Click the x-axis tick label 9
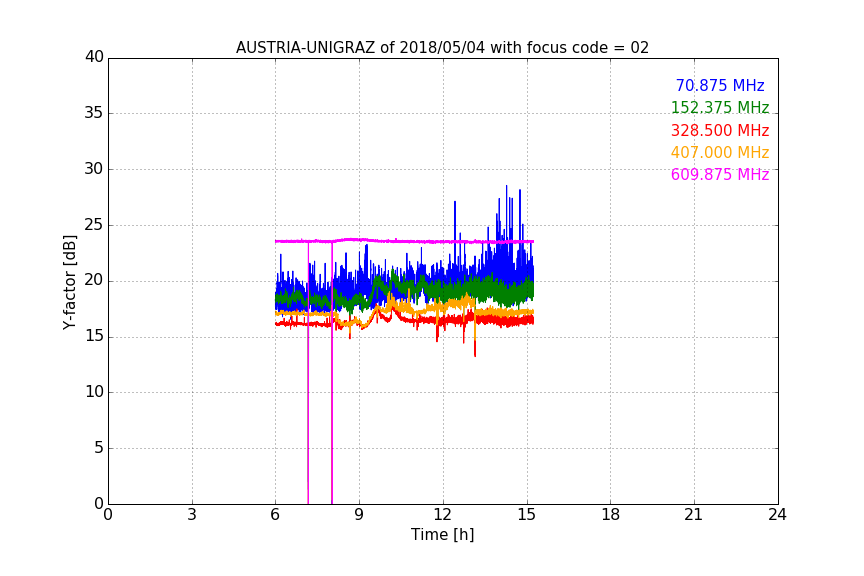This screenshot has height=576, width=864. (x=359, y=515)
